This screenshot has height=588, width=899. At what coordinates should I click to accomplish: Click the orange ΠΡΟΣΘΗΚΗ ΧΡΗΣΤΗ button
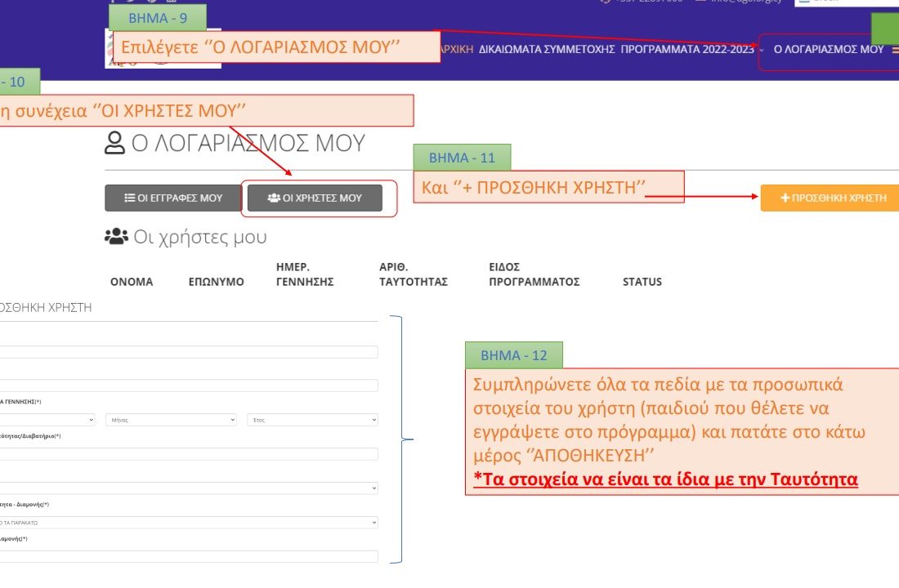[830, 198]
